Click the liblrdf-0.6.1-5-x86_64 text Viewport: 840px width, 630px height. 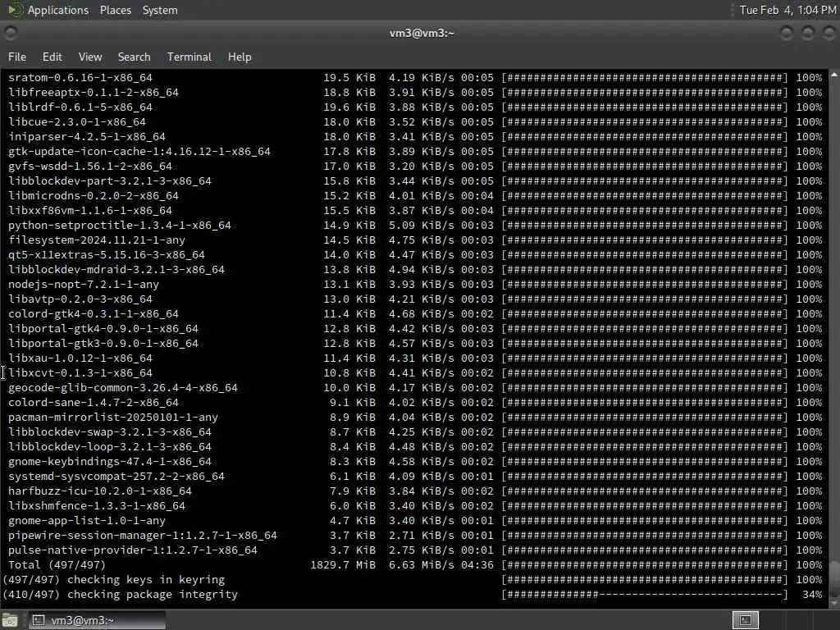(x=80, y=107)
